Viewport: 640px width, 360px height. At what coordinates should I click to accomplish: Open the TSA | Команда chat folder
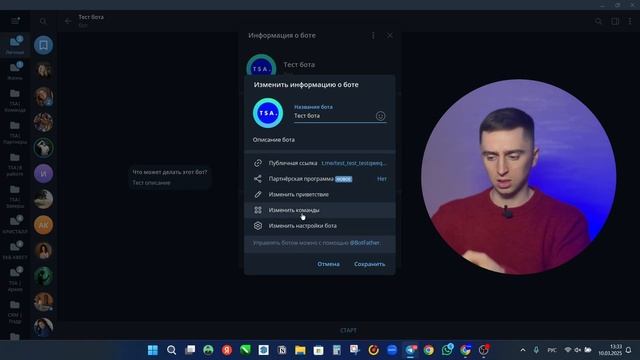click(x=15, y=100)
